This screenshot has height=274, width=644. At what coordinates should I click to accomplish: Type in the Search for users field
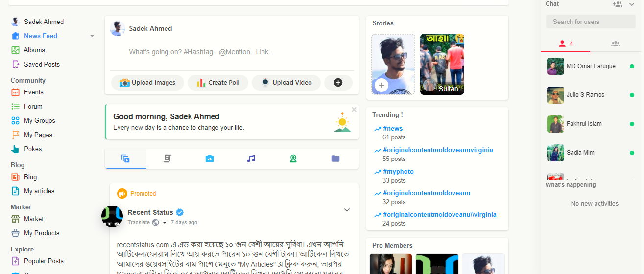pyautogui.click(x=591, y=22)
